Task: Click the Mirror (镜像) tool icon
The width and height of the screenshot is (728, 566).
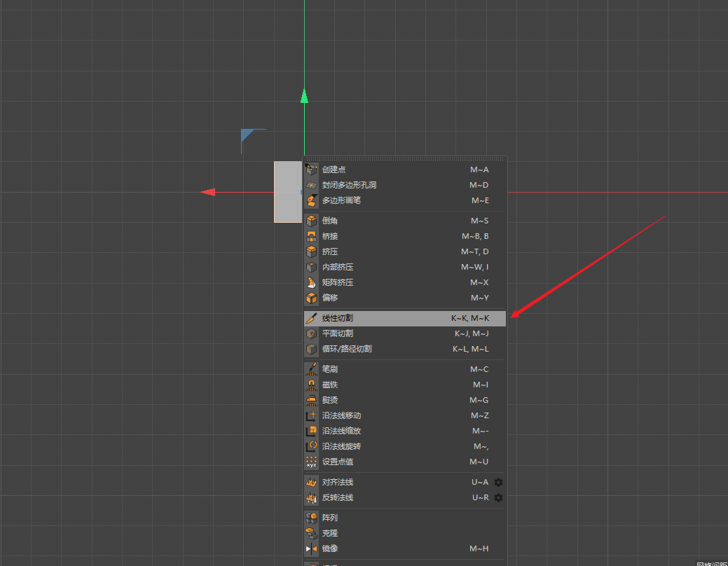Action: click(312, 548)
